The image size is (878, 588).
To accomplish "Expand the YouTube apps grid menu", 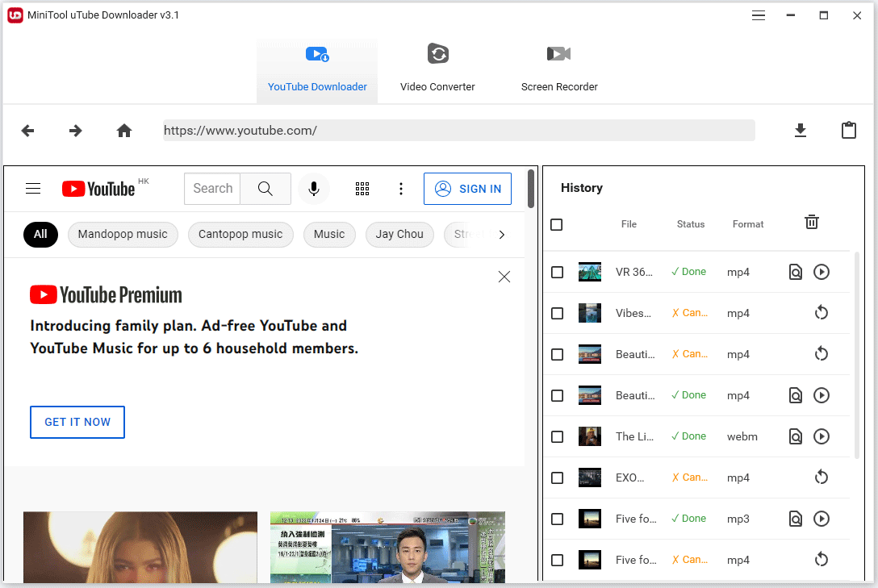I will (x=362, y=188).
